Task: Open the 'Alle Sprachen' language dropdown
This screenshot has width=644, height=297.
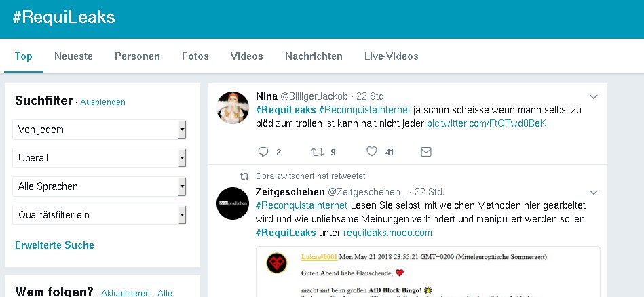Action: click(x=99, y=186)
